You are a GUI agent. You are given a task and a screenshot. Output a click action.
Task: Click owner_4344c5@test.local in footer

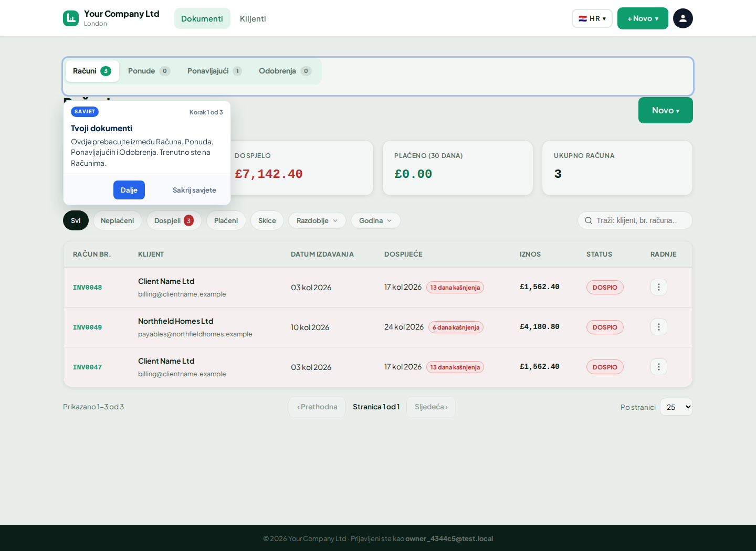coord(449,538)
